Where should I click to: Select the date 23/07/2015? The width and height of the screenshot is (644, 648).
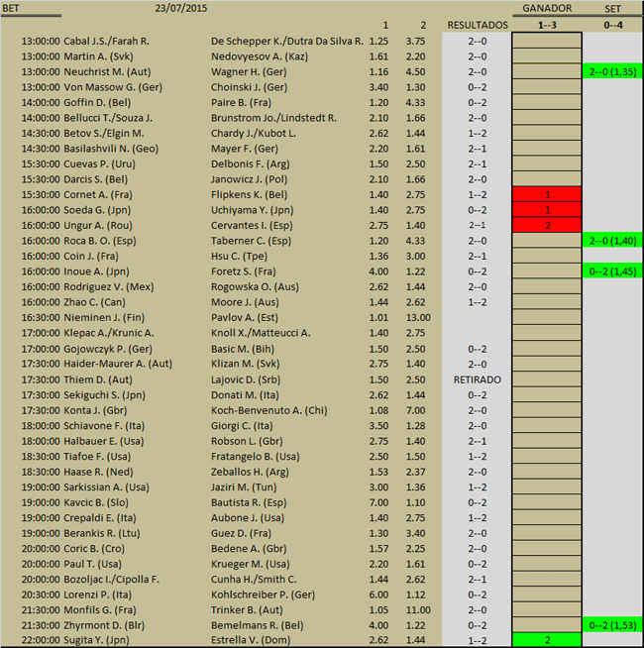(x=181, y=8)
